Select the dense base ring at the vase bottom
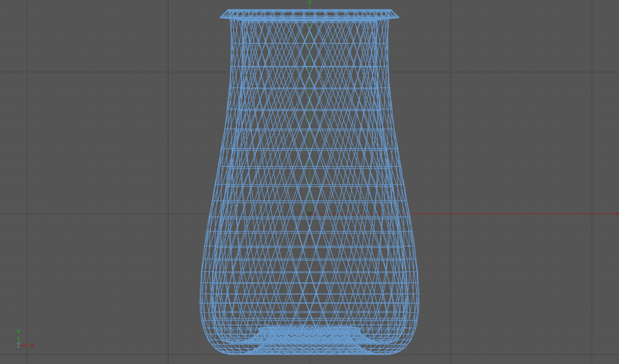 click(309, 339)
